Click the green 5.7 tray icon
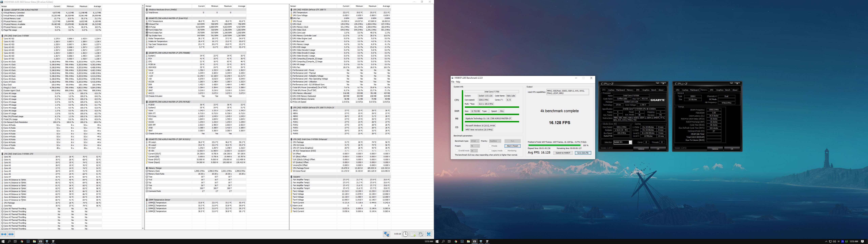 [847, 241]
